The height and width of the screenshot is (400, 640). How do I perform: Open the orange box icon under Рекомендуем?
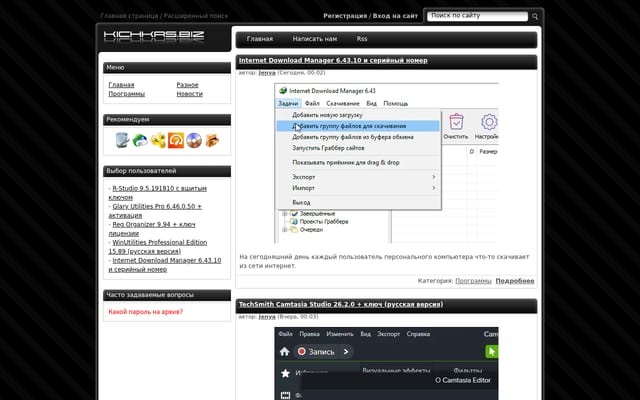tap(212, 140)
